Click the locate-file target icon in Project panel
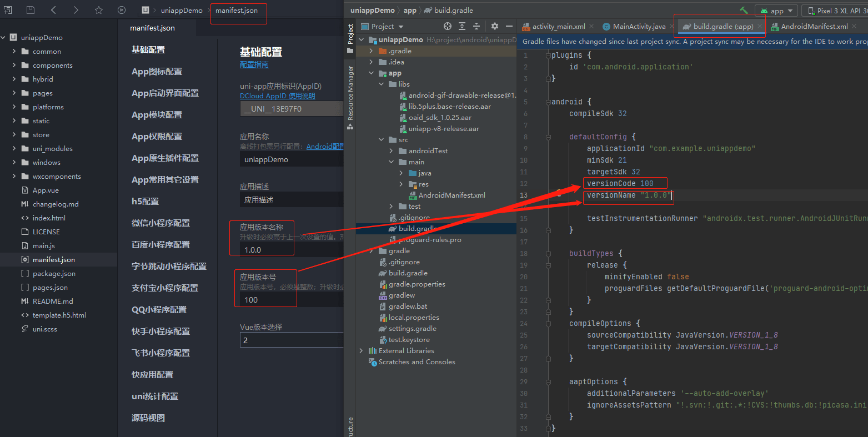Screen dimensions: 868x437 (448, 26)
